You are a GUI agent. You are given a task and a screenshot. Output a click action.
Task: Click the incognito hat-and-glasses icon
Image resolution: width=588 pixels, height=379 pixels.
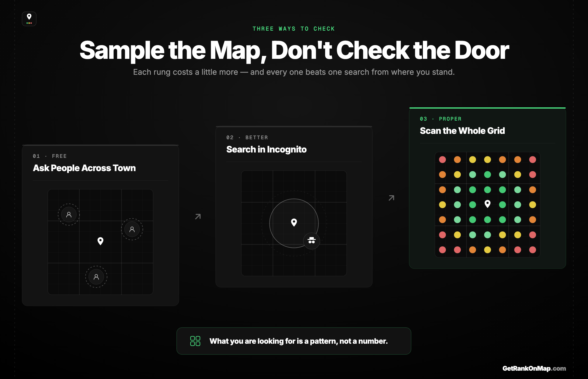pos(312,241)
